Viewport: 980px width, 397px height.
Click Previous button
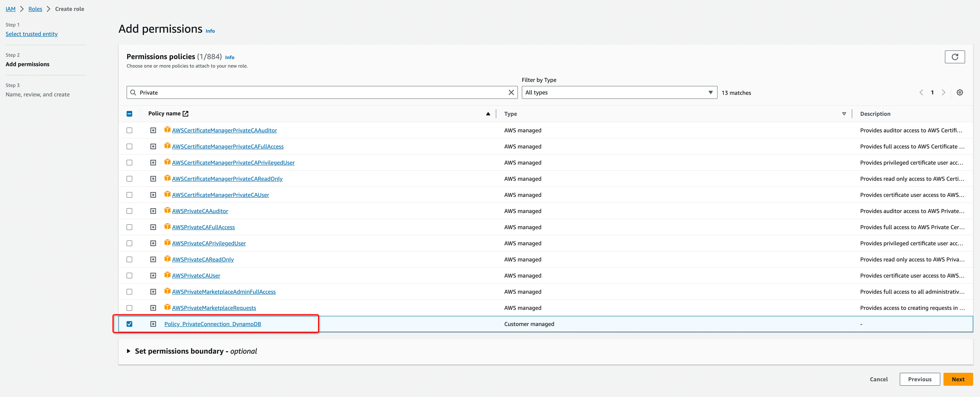tap(920, 379)
